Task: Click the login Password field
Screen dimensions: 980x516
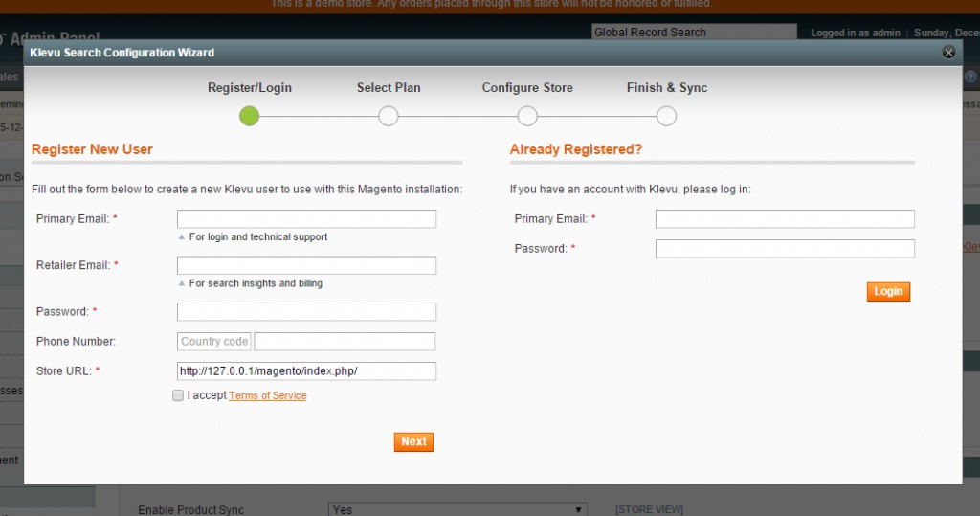Action: (785, 249)
